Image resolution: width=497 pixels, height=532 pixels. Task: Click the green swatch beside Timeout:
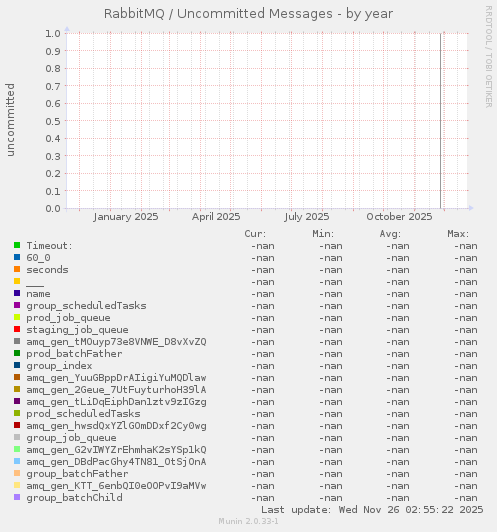(x=17, y=245)
